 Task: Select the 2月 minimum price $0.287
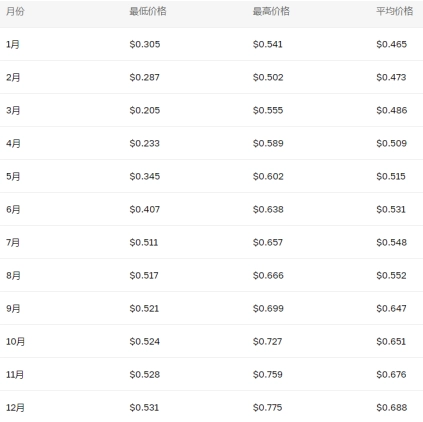(x=145, y=77)
